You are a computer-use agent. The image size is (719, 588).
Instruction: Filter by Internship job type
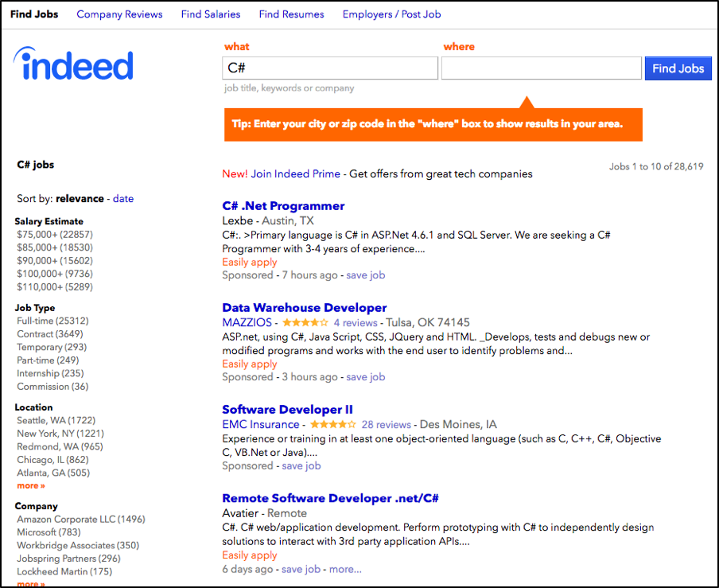pyautogui.click(x=50, y=373)
